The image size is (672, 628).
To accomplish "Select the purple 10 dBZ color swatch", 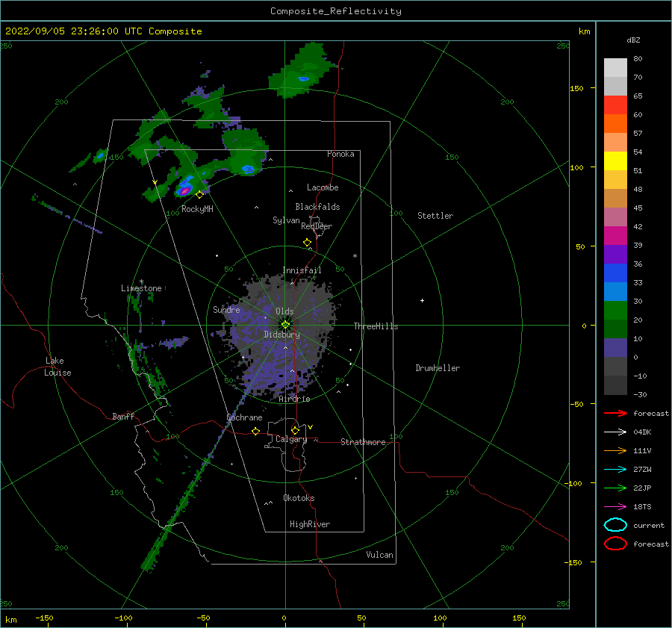I will (x=615, y=347).
